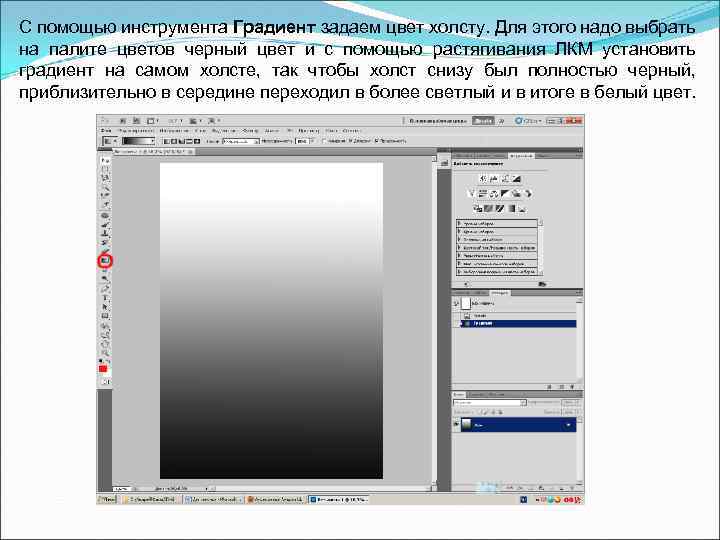Click the Основная рабочая среда workspace button
Image resolution: width=720 pixels, height=540 pixels.
437,121
